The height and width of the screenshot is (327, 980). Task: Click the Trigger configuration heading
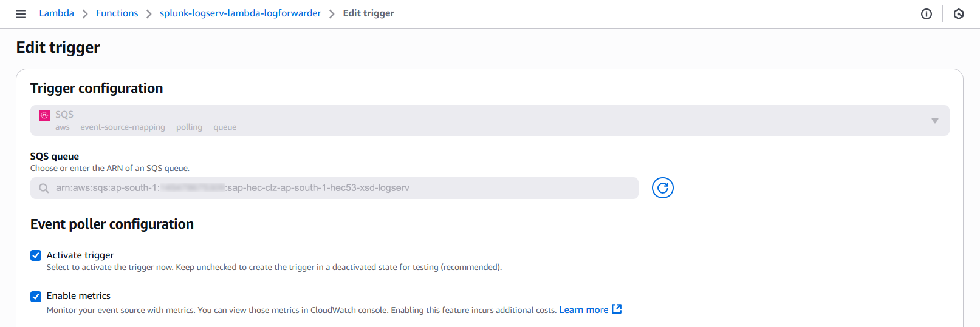click(97, 89)
